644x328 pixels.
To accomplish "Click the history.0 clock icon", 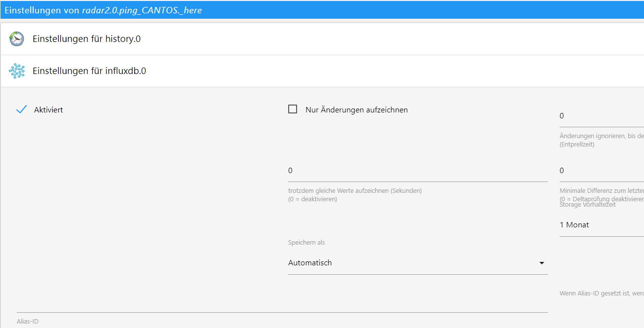I will click(17, 39).
